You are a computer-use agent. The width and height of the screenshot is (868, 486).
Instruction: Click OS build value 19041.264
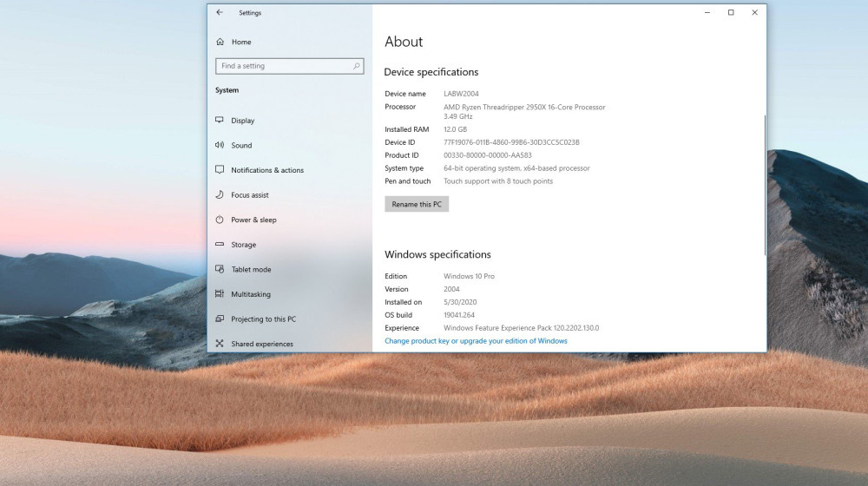(x=459, y=315)
